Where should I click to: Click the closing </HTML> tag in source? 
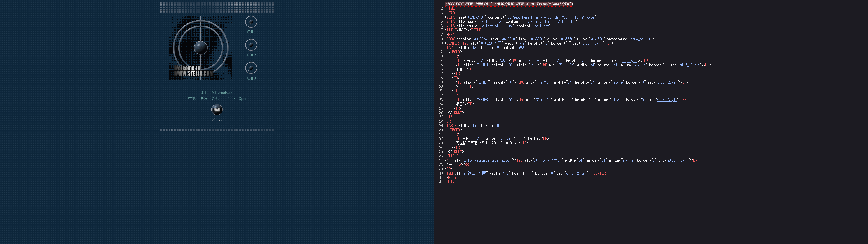coord(452,182)
